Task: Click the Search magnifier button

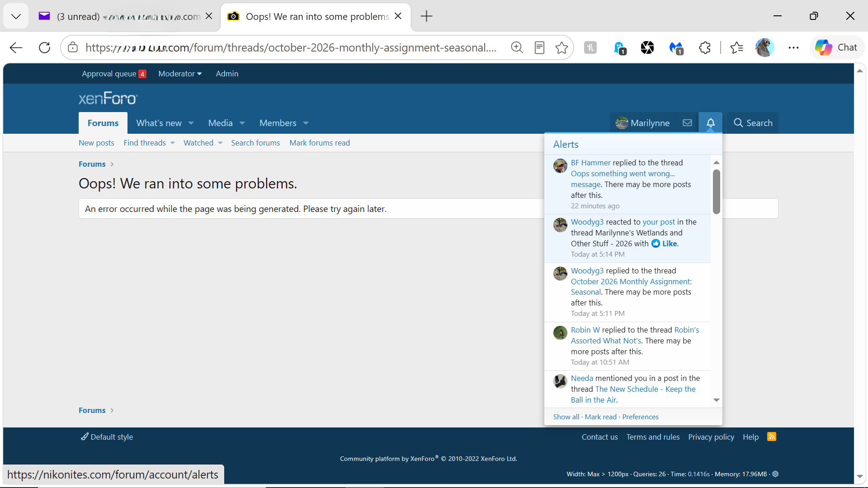Action: click(x=753, y=123)
